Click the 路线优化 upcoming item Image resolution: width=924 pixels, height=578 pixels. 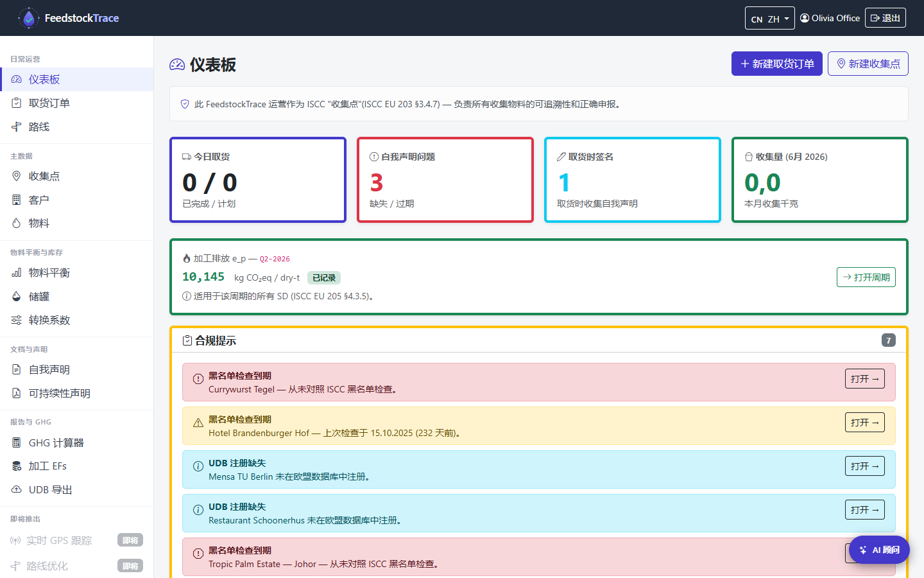coord(77,566)
